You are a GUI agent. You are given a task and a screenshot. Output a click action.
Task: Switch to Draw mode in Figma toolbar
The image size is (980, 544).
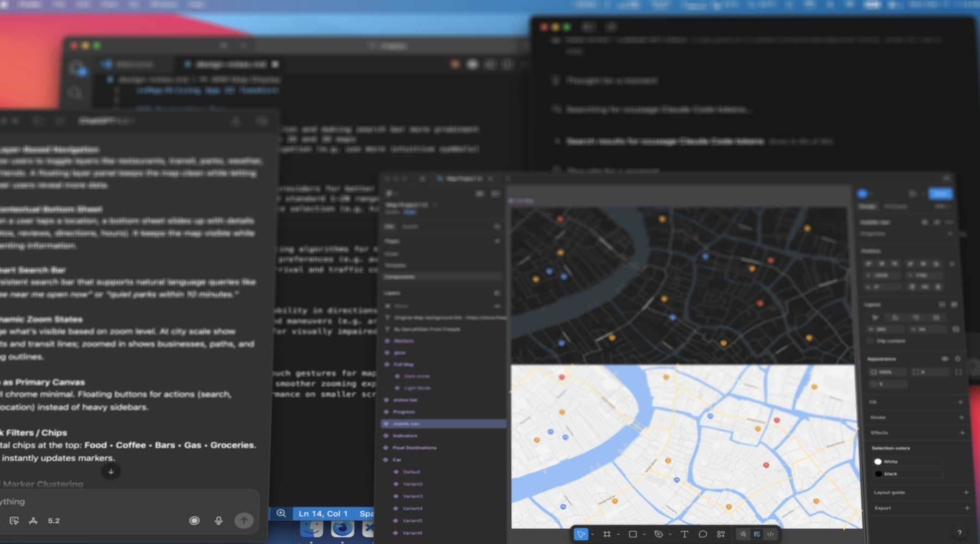743,534
